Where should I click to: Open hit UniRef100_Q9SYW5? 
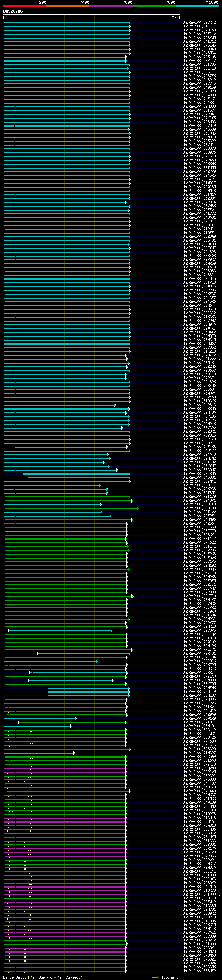pyautogui.click(x=199, y=38)
